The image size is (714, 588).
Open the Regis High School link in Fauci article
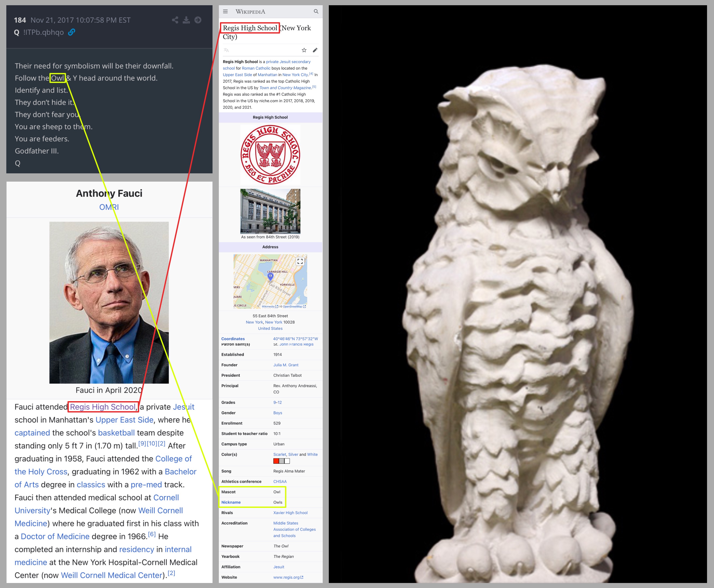pyautogui.click(x=103, y=407)
